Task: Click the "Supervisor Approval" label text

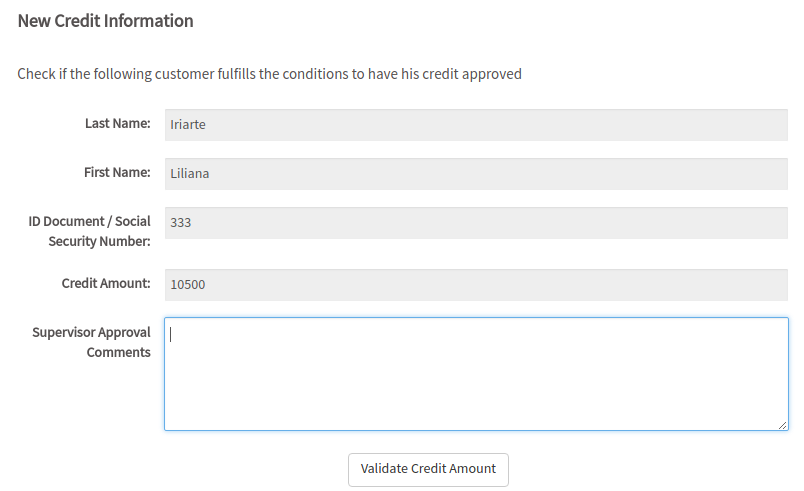Action: [x=91, y=332]
